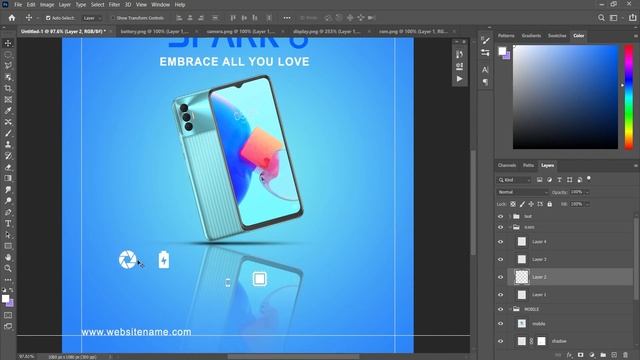Click the Add layer mask icon
640x360 pixels.
click(x=580, y=355)
